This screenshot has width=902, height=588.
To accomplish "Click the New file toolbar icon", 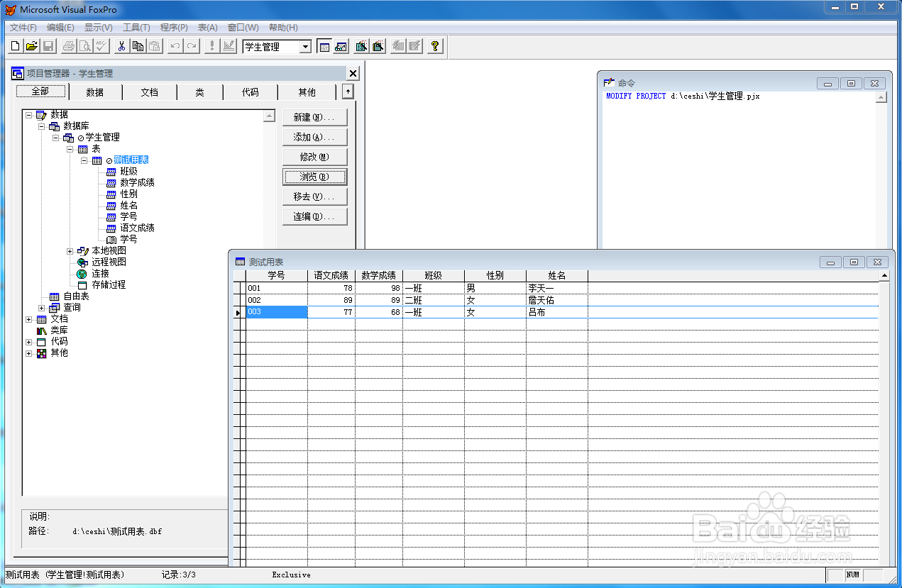I will coord(16,47).
